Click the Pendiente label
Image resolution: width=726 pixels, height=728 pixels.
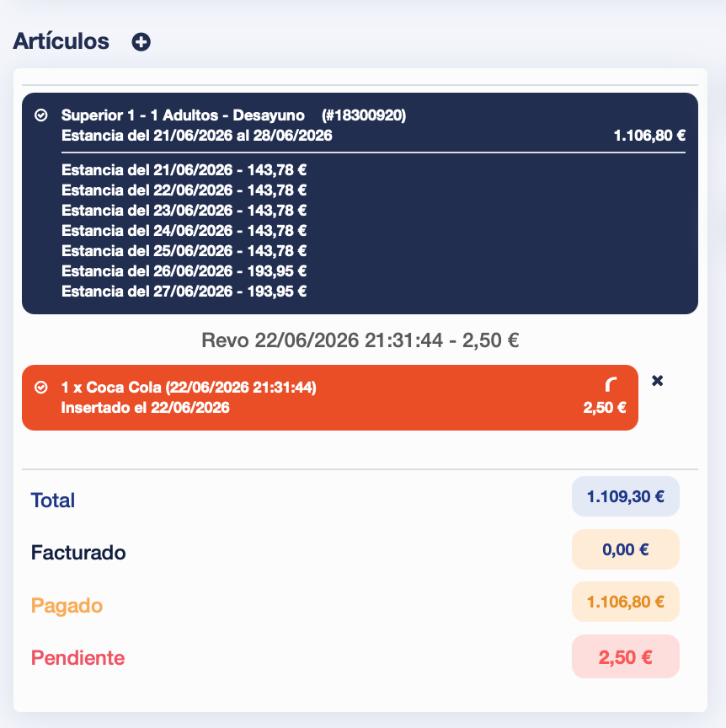point(78,658)
